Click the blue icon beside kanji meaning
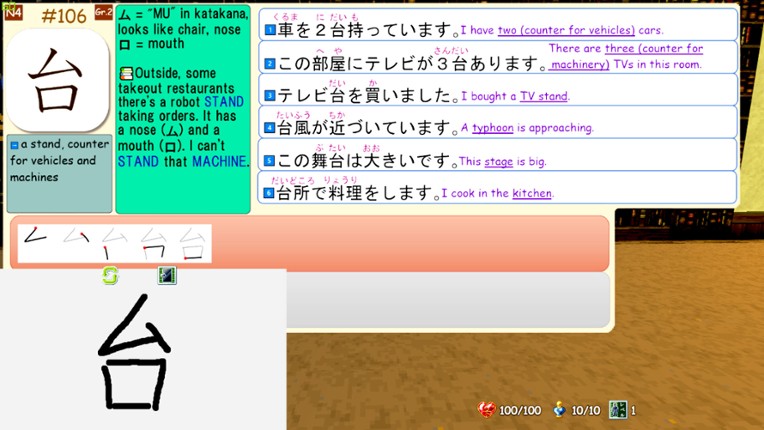 click(x=14, y=145)
